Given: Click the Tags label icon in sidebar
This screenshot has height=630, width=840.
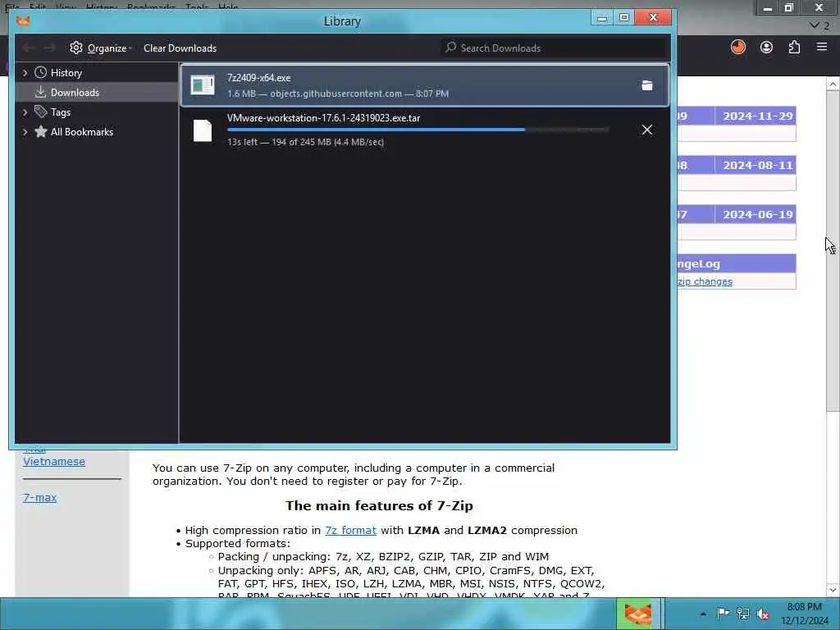Looking at the screenshot, I should tap(40, 112).
